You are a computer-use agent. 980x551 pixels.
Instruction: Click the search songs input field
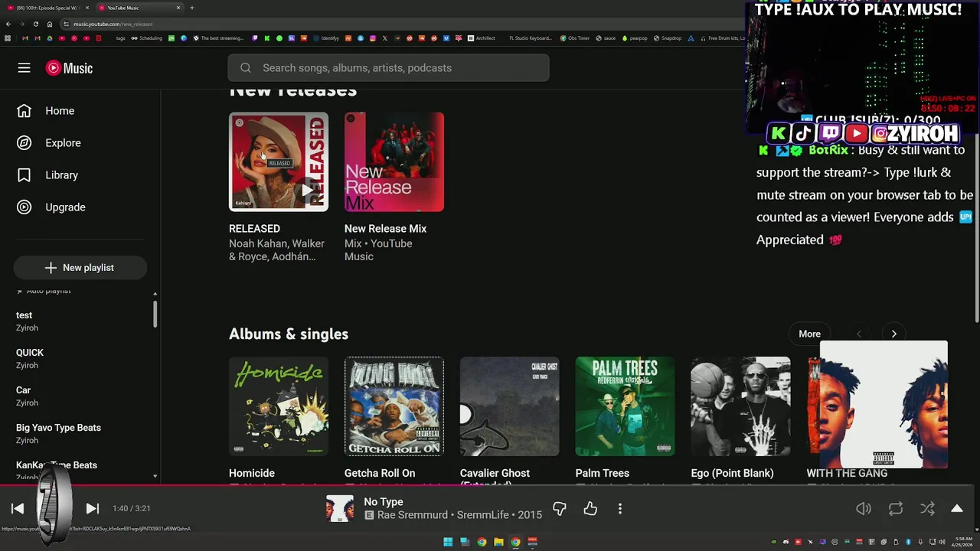pyautogui.click(x=388, y=68)
